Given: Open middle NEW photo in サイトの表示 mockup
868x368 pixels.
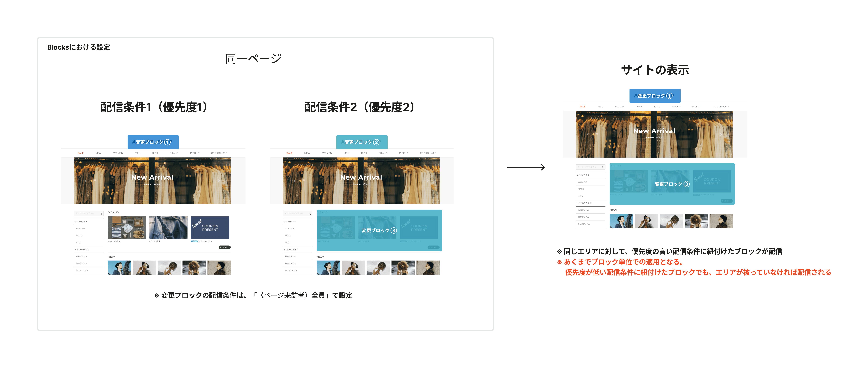Looking at the screenshot, I should (671, 221).
